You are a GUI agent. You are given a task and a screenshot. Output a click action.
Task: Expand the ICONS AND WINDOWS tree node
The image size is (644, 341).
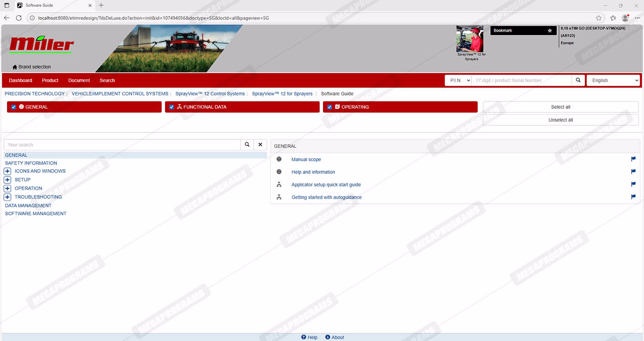click(8, 171)
